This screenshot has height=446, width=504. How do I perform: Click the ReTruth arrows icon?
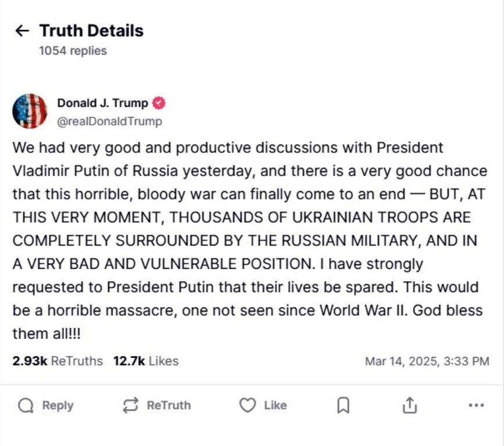click(130, 405)
